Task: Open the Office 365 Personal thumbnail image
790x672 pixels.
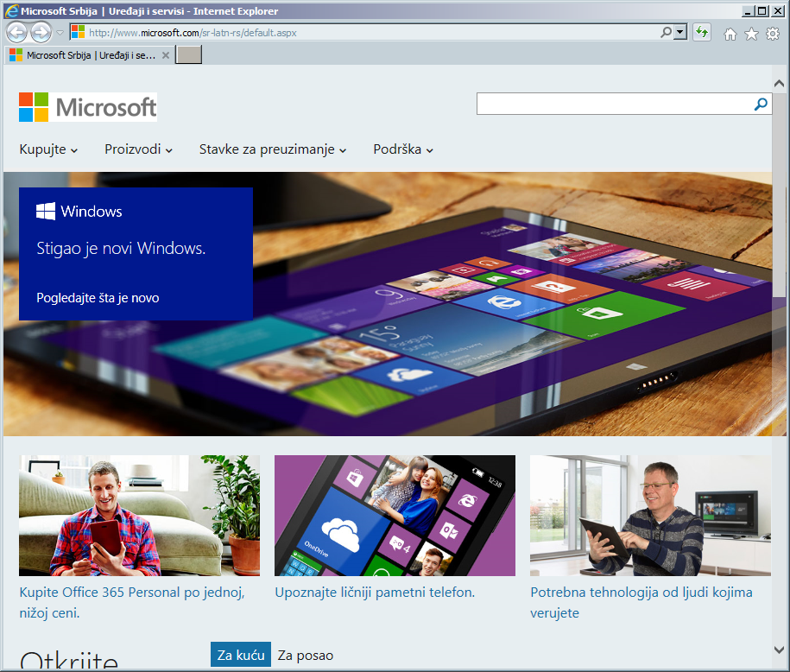Action: pos(140,516)
